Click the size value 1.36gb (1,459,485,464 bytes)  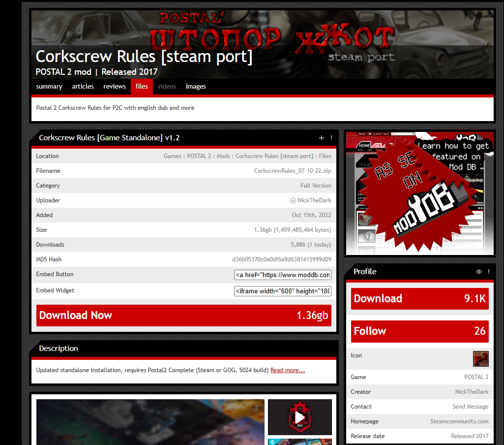(x=293, y=230)
